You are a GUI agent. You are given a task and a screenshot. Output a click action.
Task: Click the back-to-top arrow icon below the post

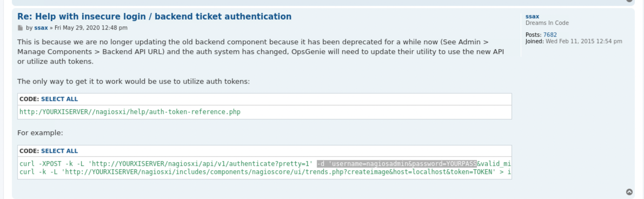[629, 192]
